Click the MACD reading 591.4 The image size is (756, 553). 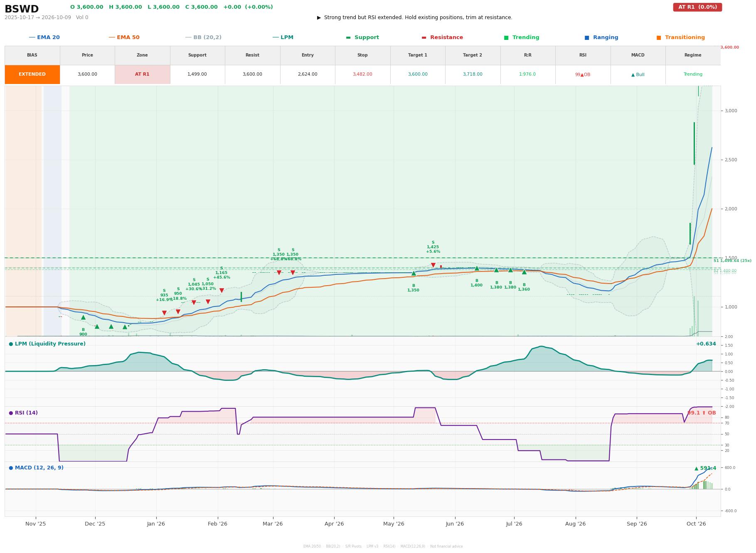705,468
